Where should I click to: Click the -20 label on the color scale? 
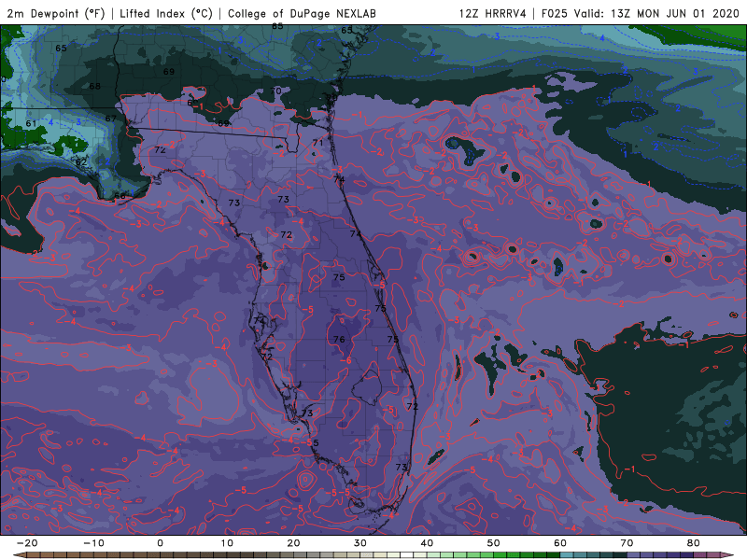[x=27, y=543]
